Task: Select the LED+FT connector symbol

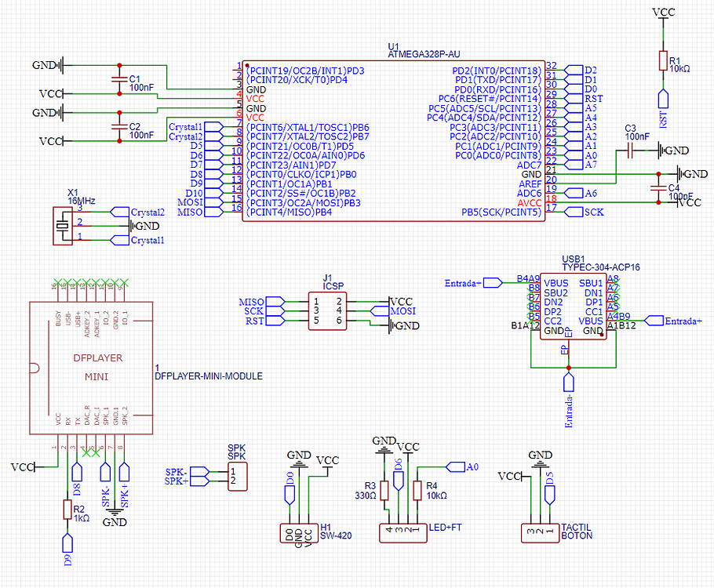Action: [x=403, y=532]
